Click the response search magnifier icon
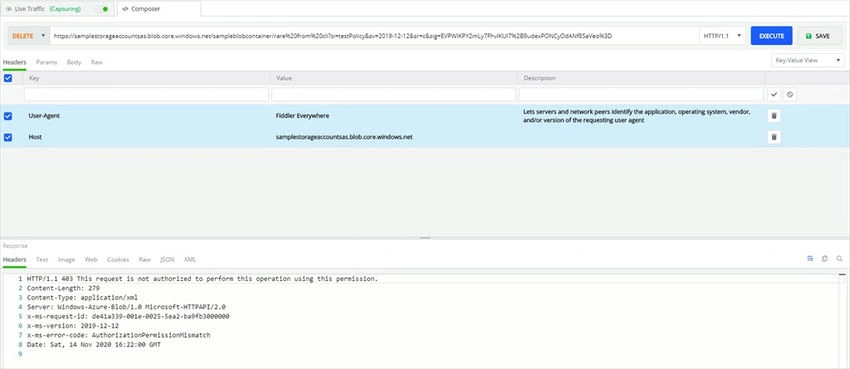 point(840,259)
